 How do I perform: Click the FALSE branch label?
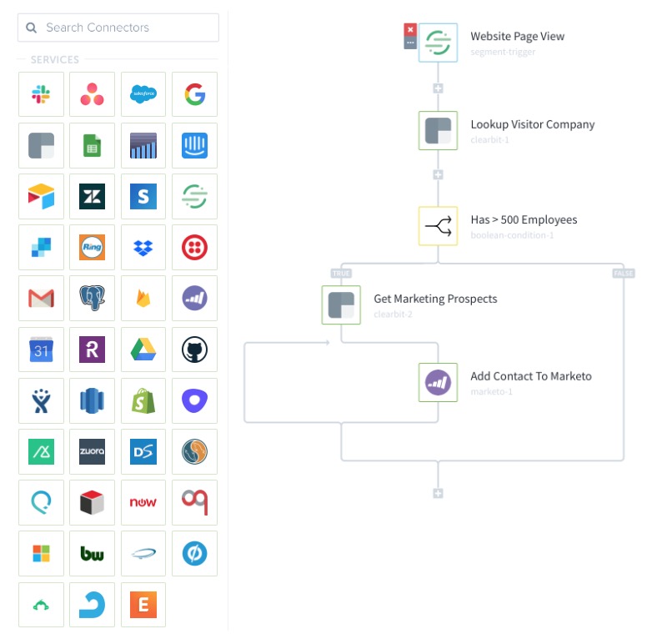coord(624,274)
